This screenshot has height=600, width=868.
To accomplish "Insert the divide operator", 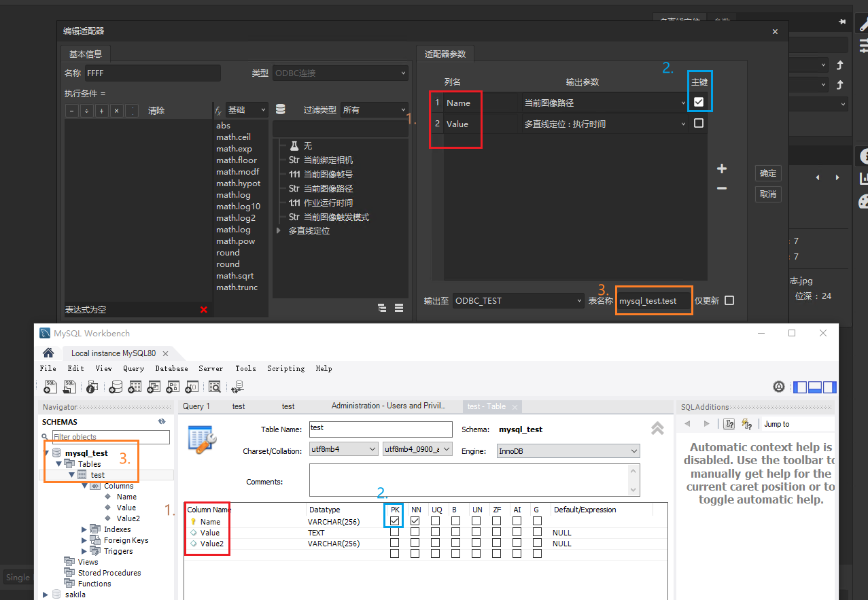I will [x=87, y=111].
